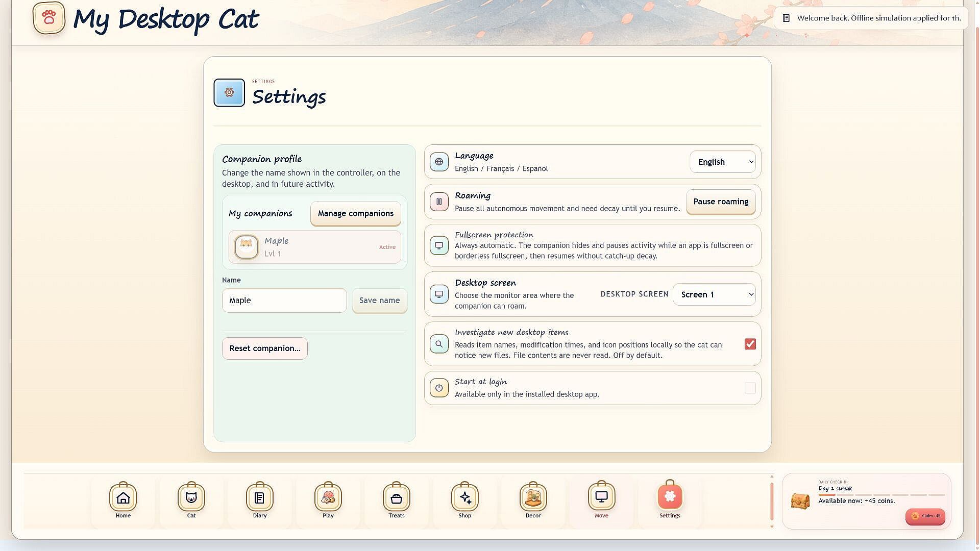Viewport: 980px width, 551px height.
Task: Select the Settings tab in bottom navigation
Action: pyautogui.click(x=670, y=500)
